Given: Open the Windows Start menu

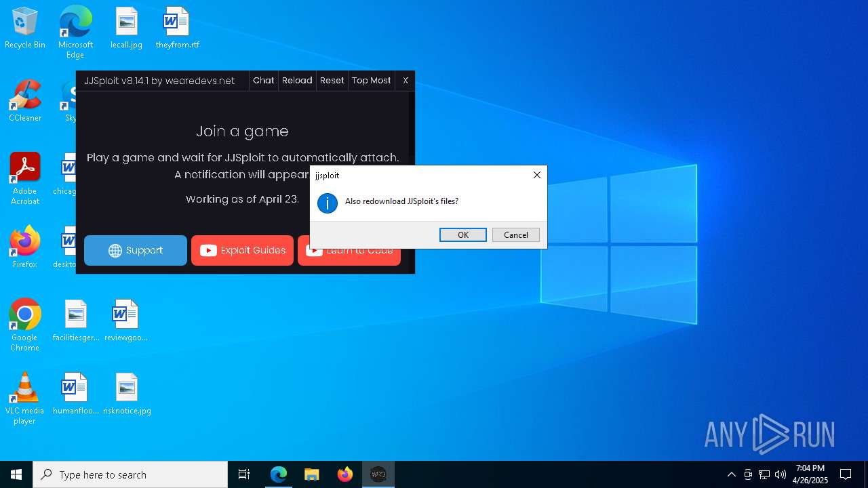Looking at the screenshot, I should pyautogui.click(x=16, y=474).
